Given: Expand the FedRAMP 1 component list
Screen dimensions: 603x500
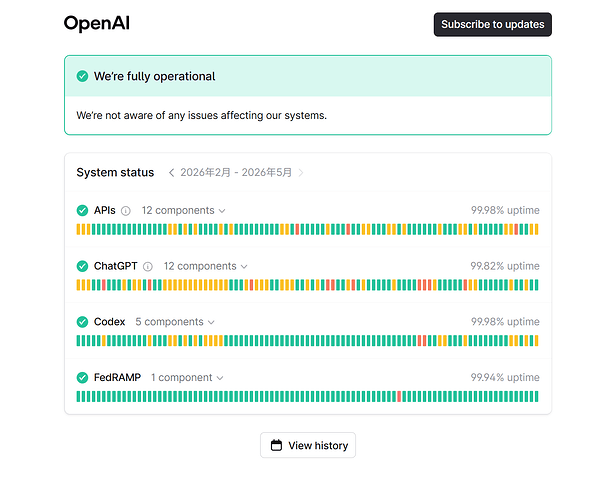Looking at the screenshot, I should pos(187,378).
